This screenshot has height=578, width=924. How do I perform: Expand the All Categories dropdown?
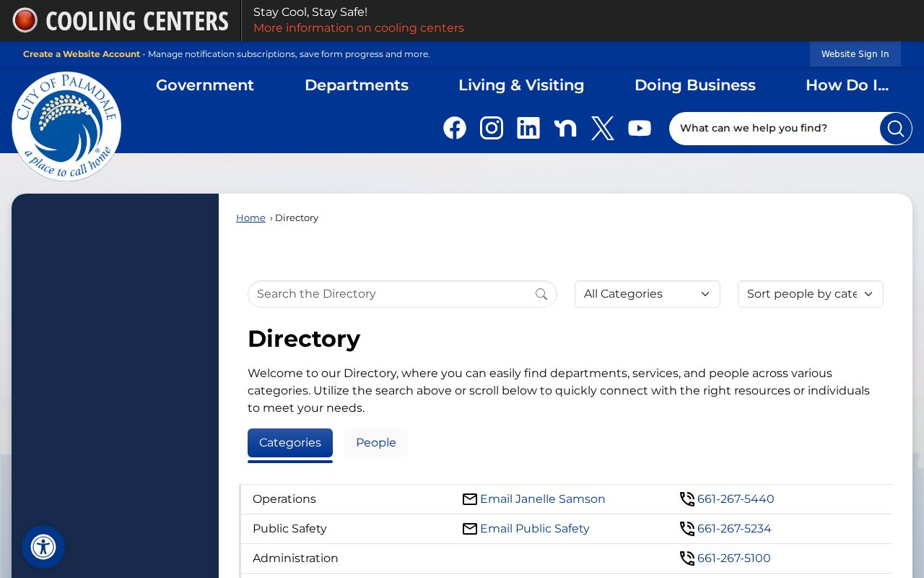tap(648, 294)
